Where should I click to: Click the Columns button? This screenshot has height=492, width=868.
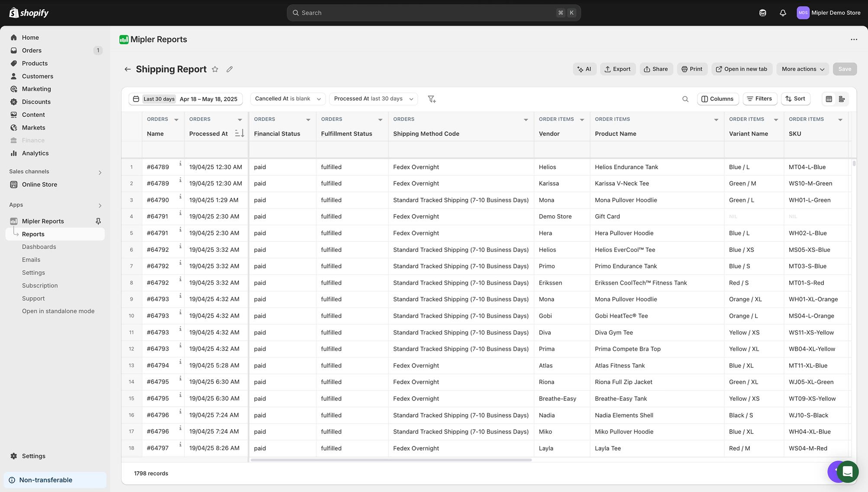tap(717, 99)
